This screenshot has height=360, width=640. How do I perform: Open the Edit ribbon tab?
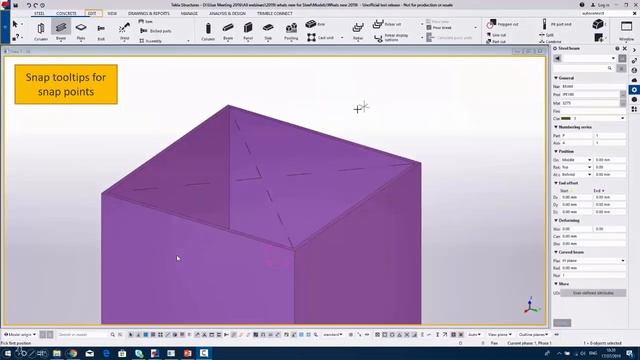pyautogui.click(x=92, y=13)
